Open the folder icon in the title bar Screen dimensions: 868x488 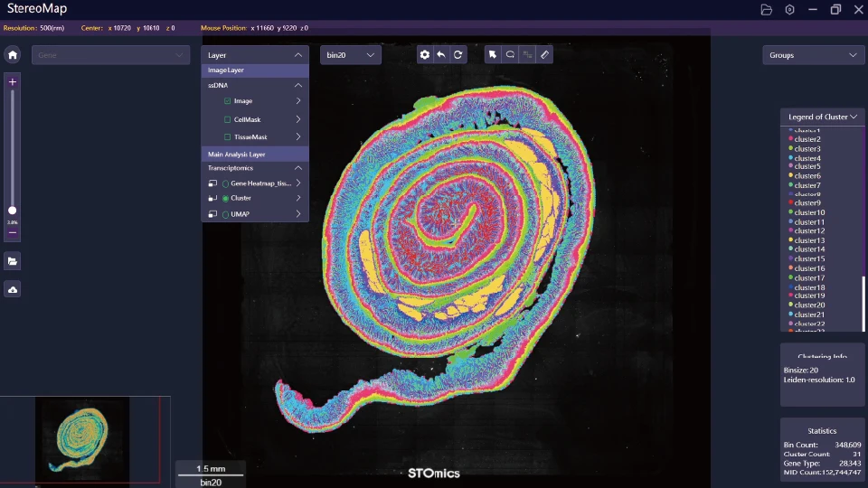point(766,10)
